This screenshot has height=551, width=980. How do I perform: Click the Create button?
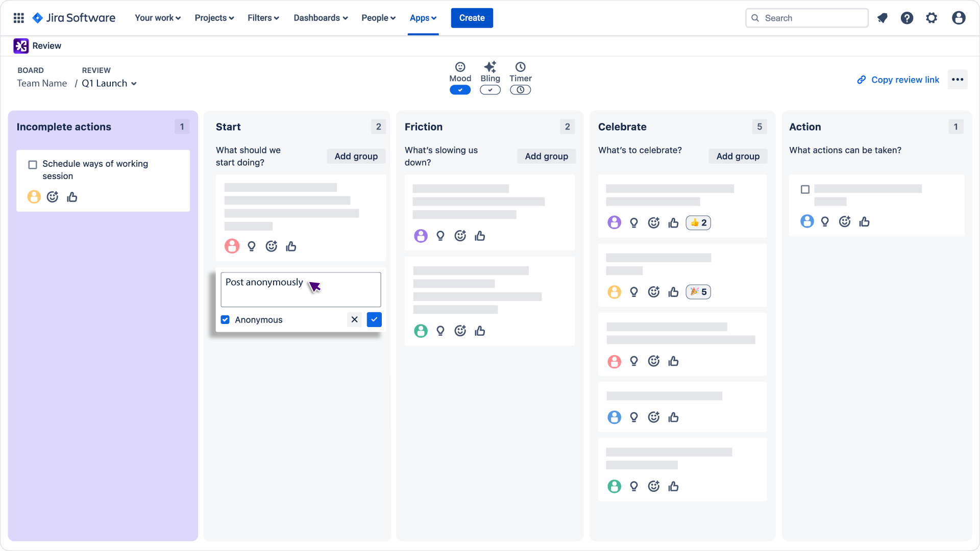click(472, 18)
